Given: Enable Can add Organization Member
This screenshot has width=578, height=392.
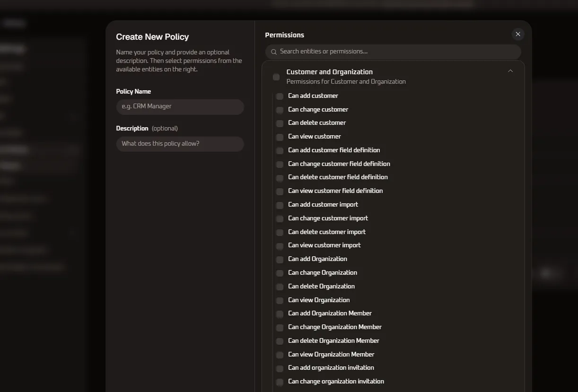Looking at the screenshot, I should [x=280, y=314].
